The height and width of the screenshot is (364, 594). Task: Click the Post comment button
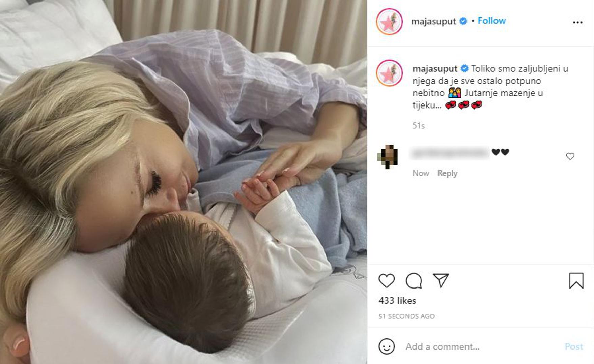click(574, 346)
